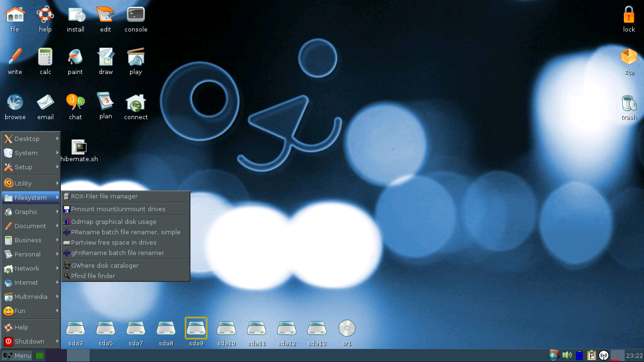Screen dimensions: 644x362
Task: Mount the sda8 drive icon
Action: coord(166,328)
